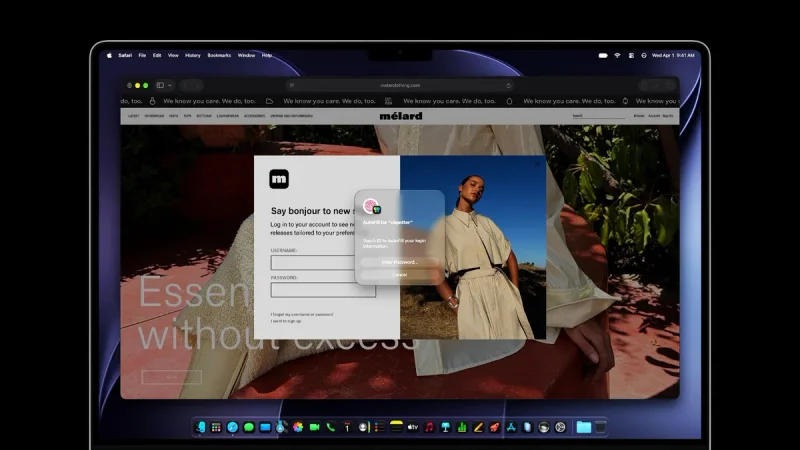Viewport: 800px width, 450px height.
Task: Open Trash in the dock
Action: (601, 427)
